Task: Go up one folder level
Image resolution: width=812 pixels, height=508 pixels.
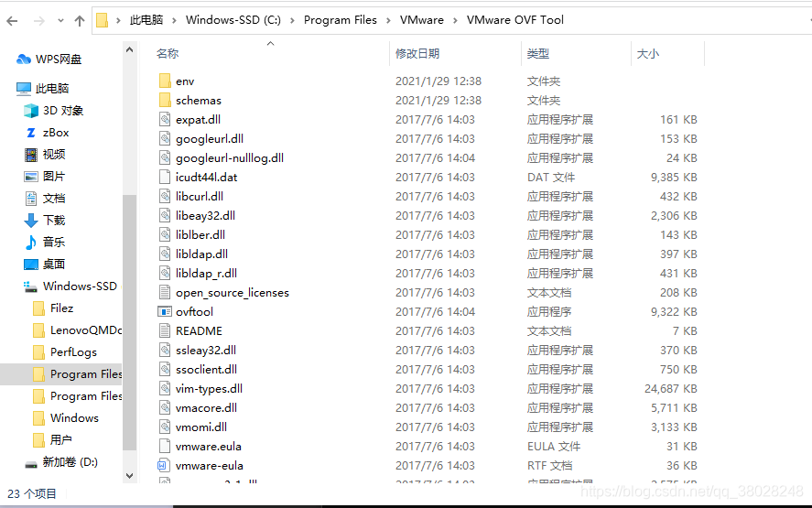Action: (80, 21)
